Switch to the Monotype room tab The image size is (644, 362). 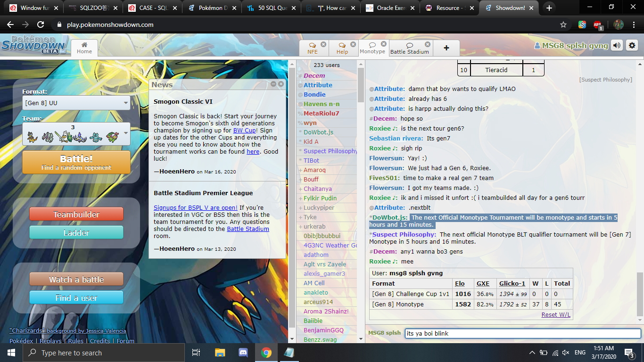tap(372, 48)
